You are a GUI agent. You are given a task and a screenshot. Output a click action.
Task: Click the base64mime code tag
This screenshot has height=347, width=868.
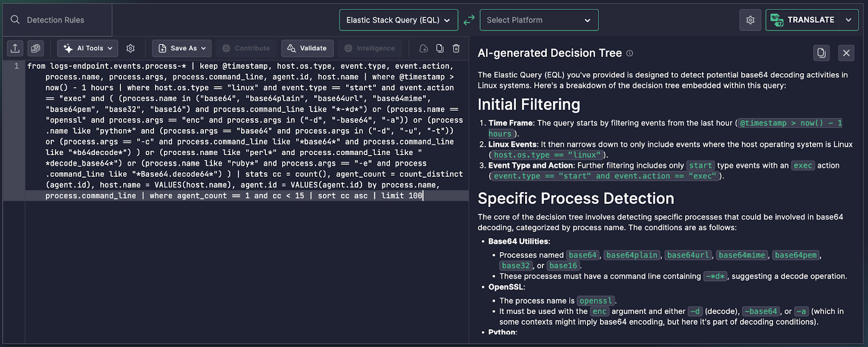point(742,255)
